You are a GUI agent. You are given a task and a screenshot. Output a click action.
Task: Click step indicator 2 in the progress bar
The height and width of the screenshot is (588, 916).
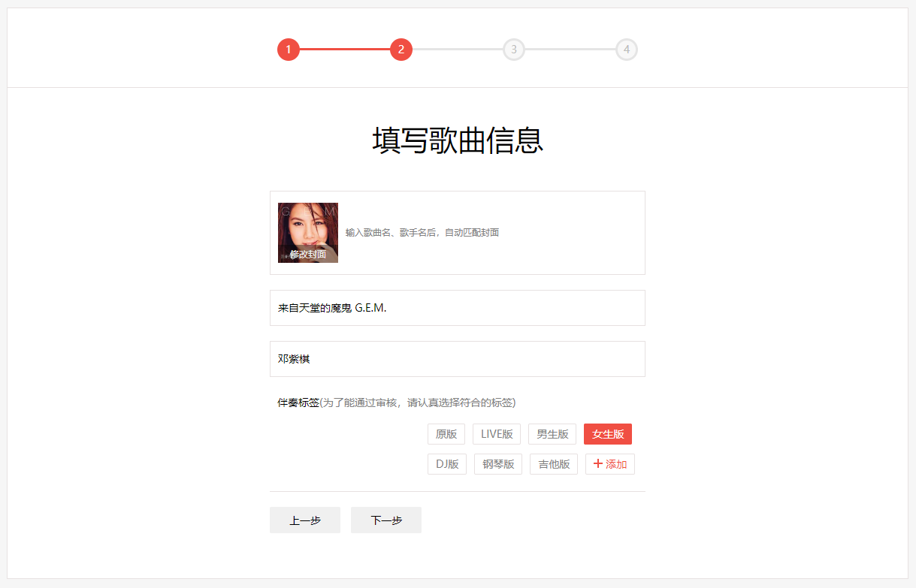401,50
